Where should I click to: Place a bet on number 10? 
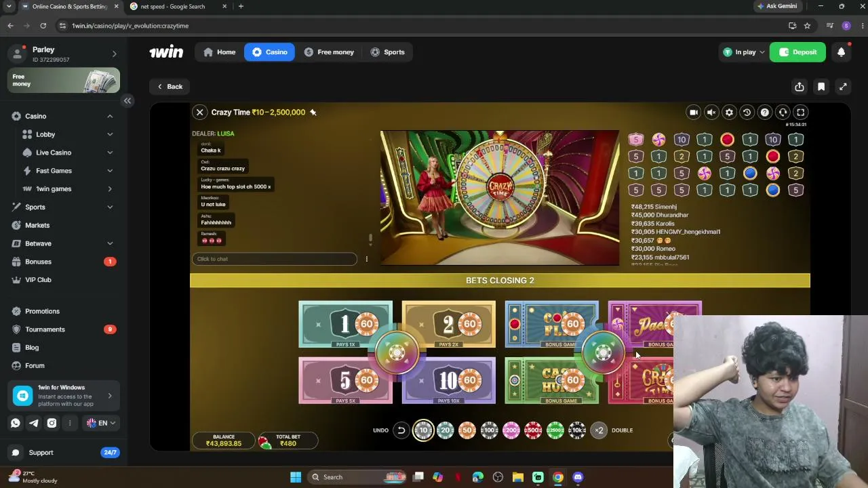click(448, 381)
